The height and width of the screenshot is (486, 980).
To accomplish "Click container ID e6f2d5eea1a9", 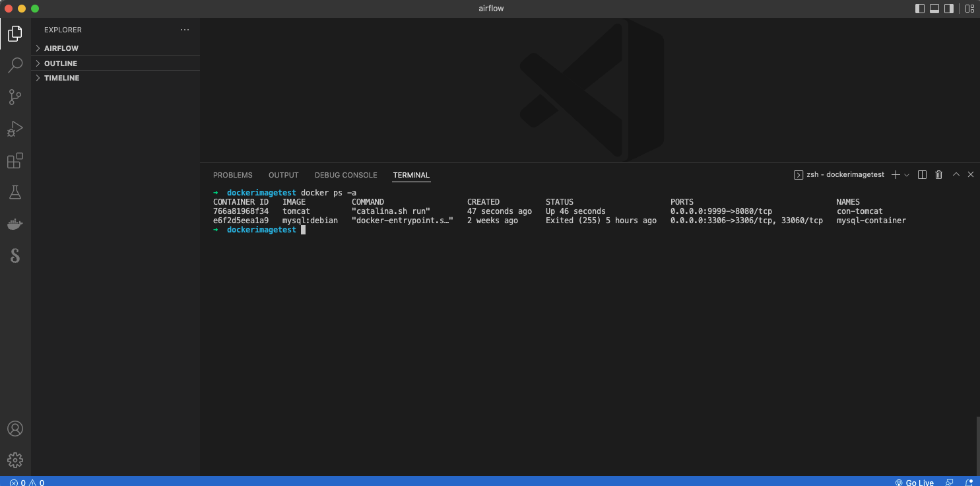I will tap(241, 221).
